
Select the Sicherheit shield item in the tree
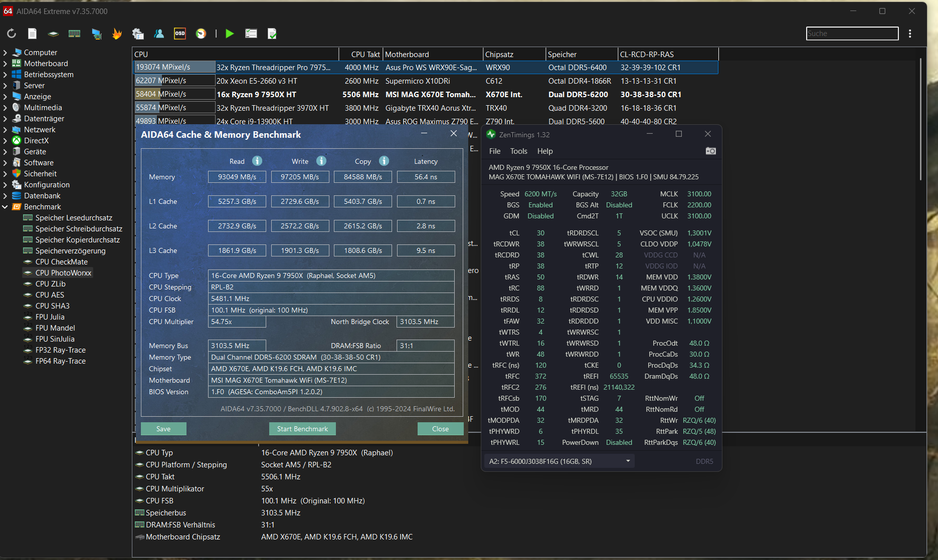coord(35,174)
